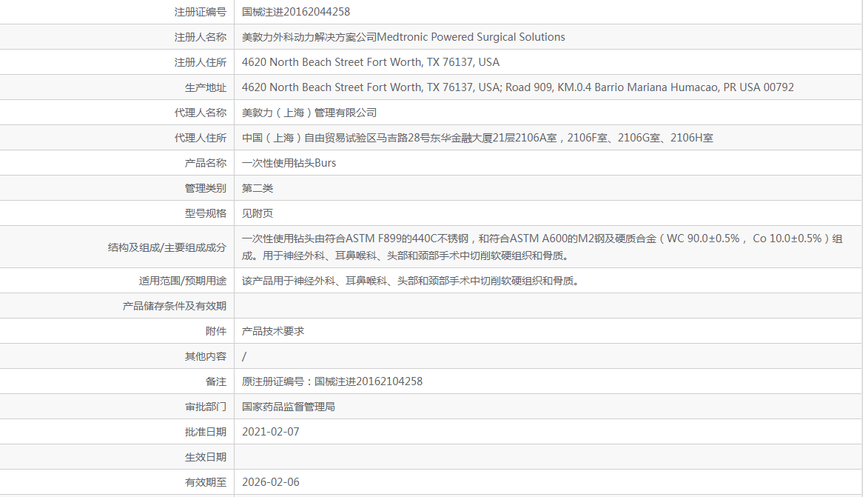Screen dimensions: 868x497
Task: Select registrant name Medtronic Powered Surgical Solutions
Action: (471, 37)
